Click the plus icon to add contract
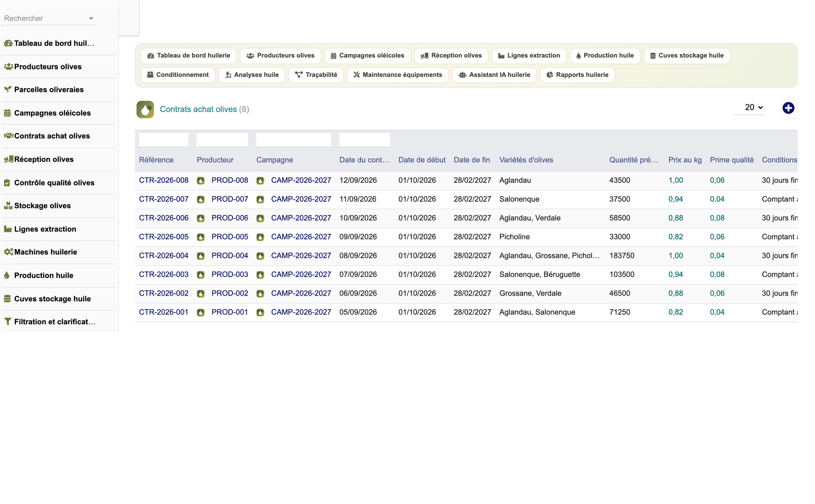 tap(788, 108)
